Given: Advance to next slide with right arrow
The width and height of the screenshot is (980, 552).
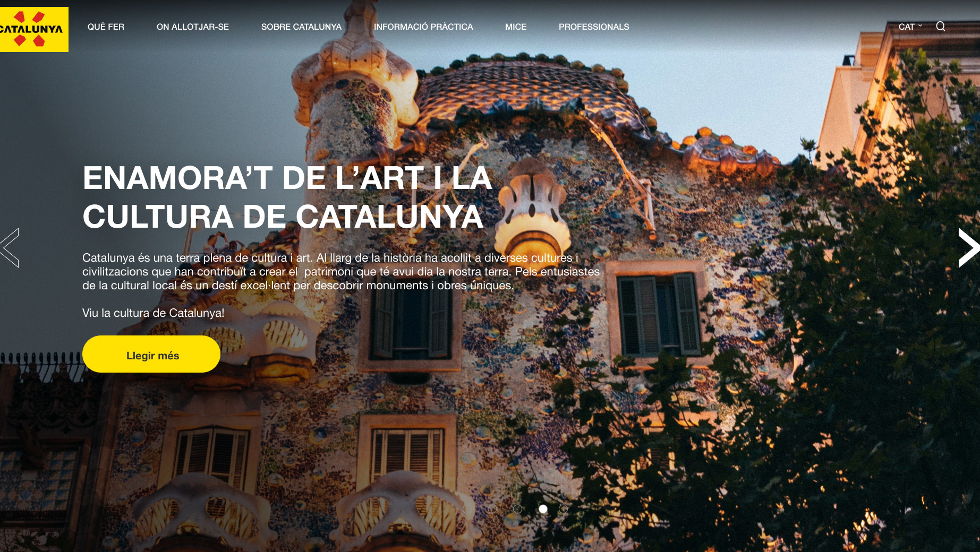Looking at the screenshot, I should pyautogui.click(x=968, y=248).
